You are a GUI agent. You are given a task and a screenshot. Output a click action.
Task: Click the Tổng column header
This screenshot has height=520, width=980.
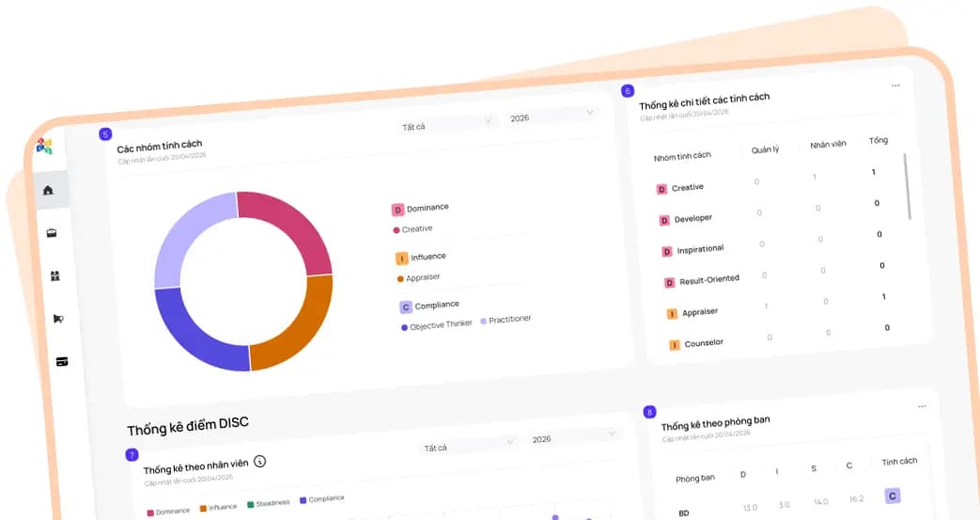pos(879,140)
